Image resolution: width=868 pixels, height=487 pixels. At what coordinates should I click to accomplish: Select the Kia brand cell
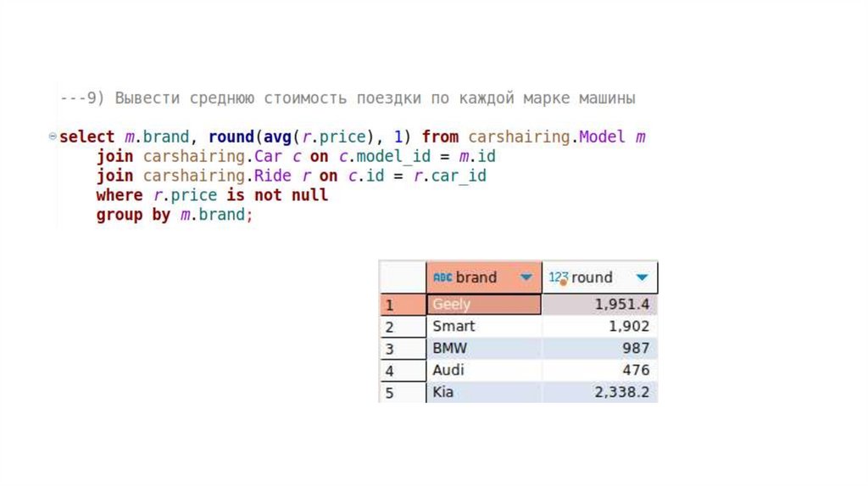(x=484, y=392)
